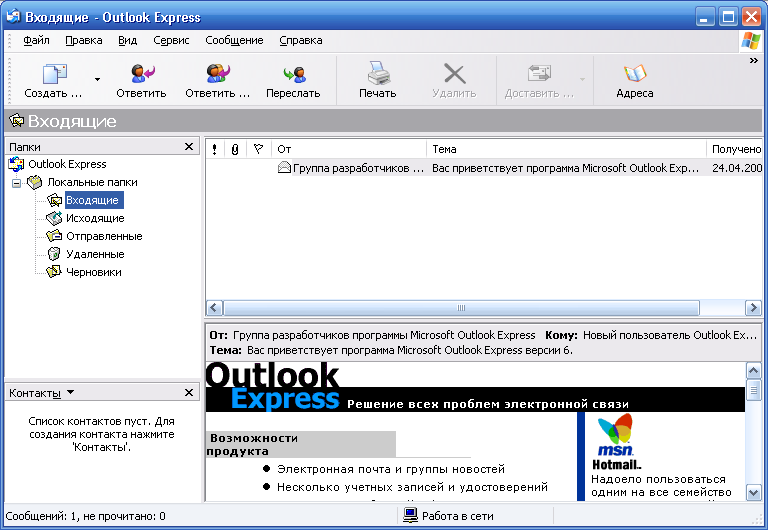Click the Работа в сети status bar icon
The image size is (768, 530).
(x=410, y=515)
